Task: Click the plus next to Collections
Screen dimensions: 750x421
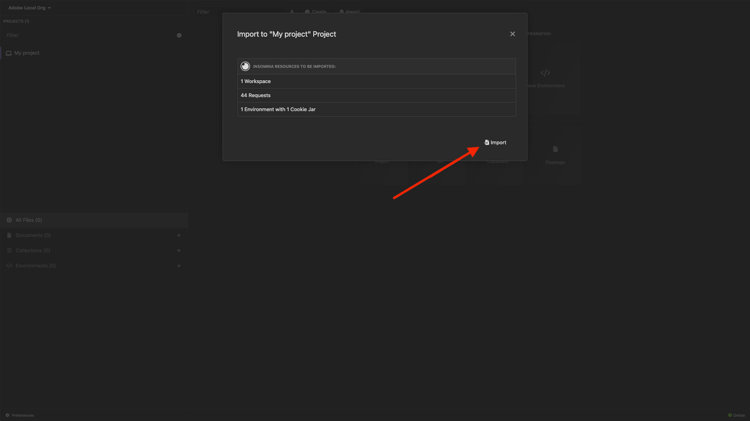Action: [x=179, y=250]
